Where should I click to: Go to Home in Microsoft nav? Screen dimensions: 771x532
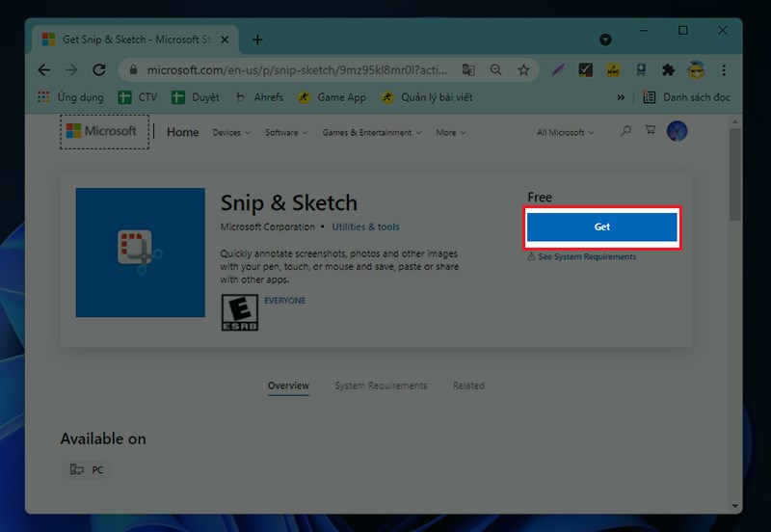pyautogui.click(x=182, y=132)
